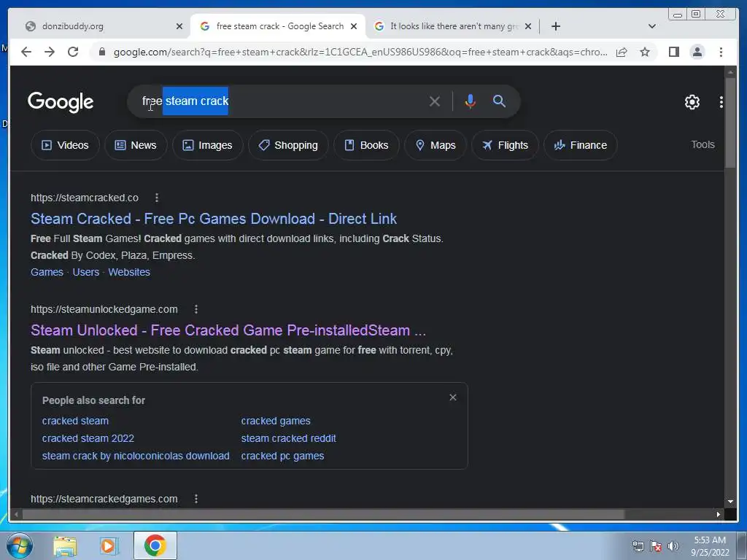
Task: Click inside the Google search field
Action: [324, 101]
